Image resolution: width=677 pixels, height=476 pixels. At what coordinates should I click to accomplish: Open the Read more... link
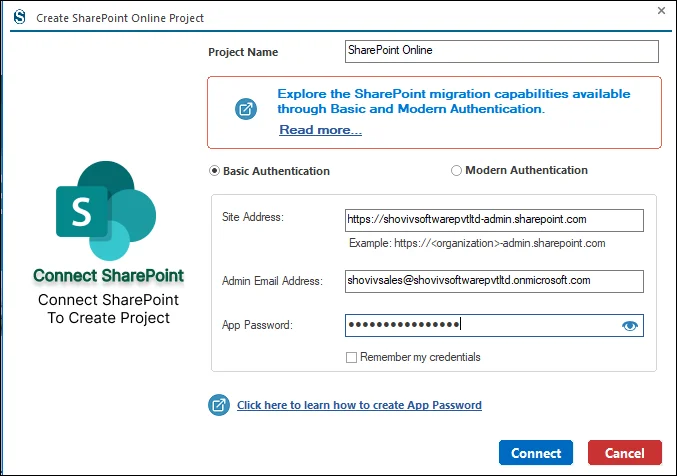coord(320,130)
